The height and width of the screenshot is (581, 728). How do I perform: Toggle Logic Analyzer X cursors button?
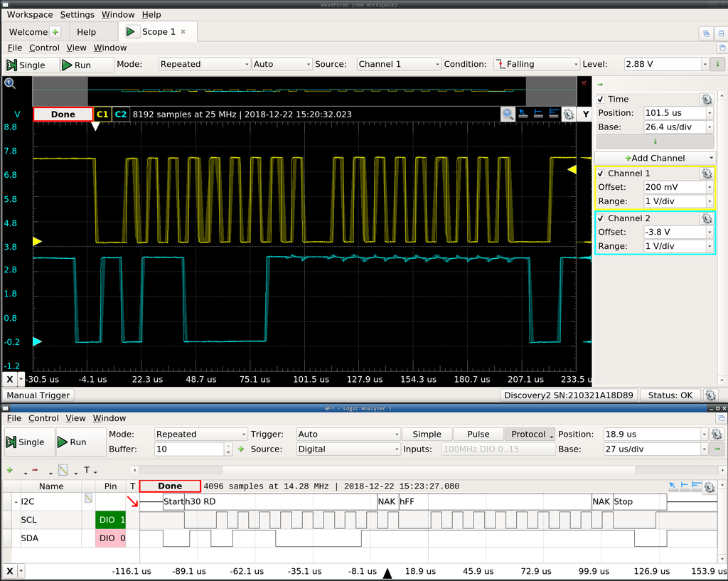click(10, 571)
